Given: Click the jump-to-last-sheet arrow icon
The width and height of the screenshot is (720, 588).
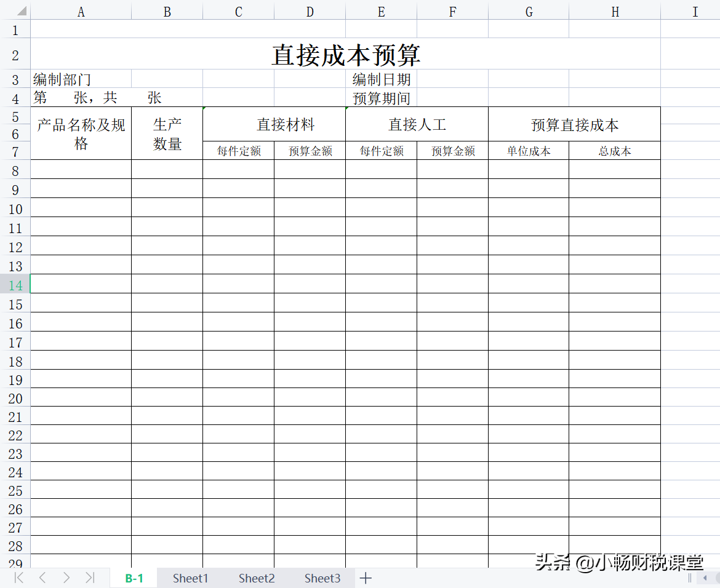Looking at the screenshot, I should point(89,578).
